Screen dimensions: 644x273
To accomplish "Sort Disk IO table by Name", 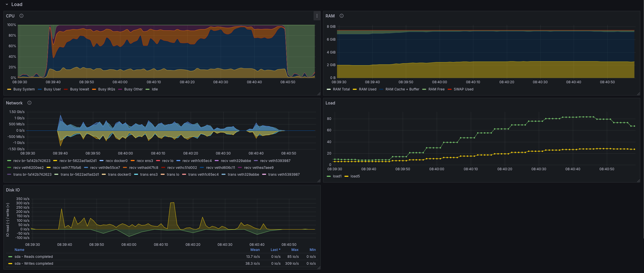I will coord(19,250).
